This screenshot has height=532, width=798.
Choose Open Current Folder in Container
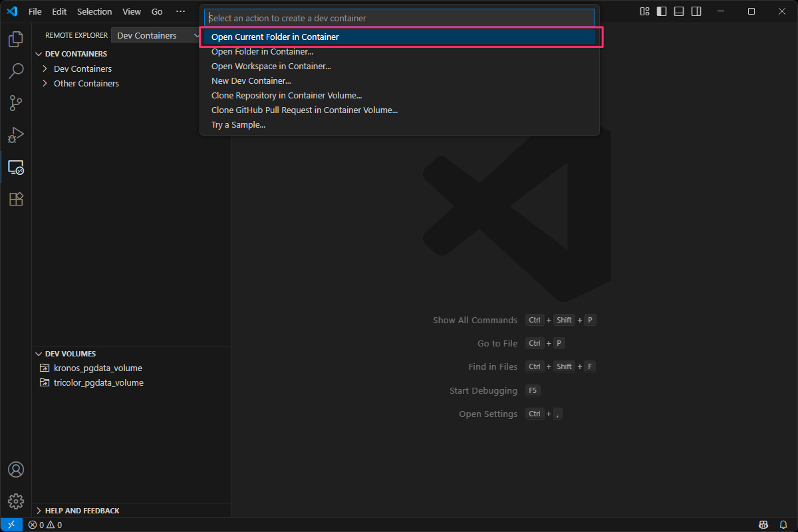400,37
